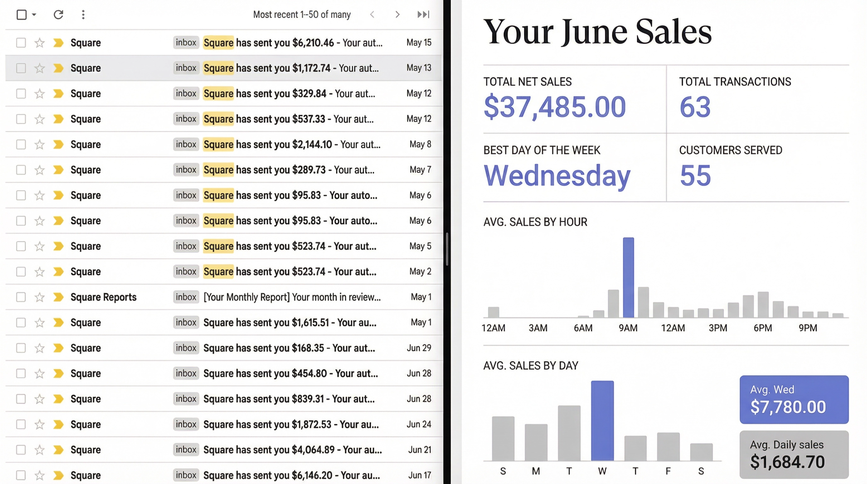Viewport: 868px width, 484px height.
Task: Click inbox label on $839.31 email
Action: coord(186,399)
